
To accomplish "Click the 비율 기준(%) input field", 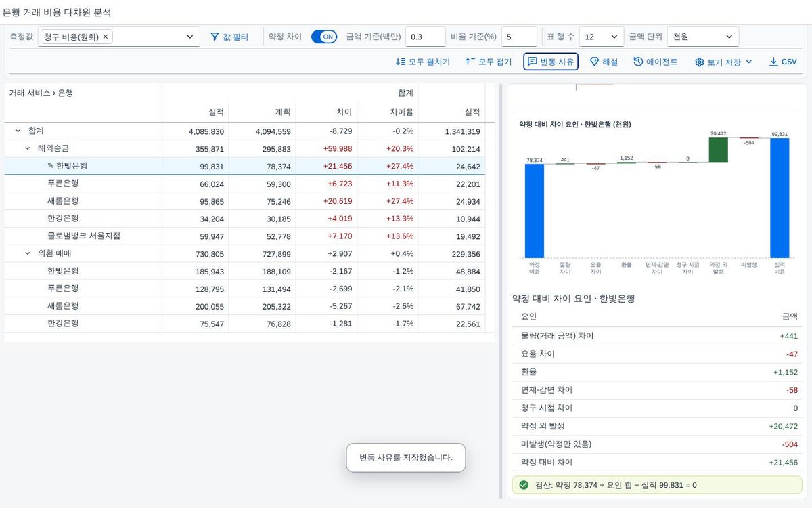I will (519, 37).
